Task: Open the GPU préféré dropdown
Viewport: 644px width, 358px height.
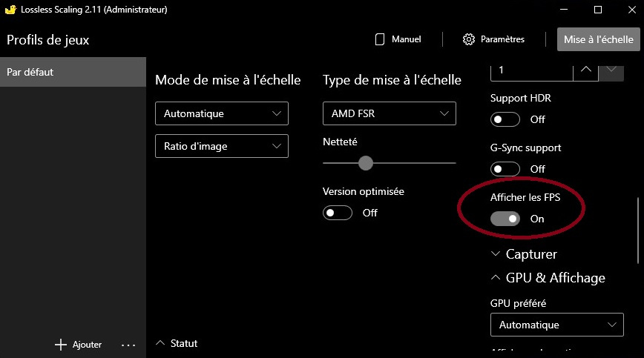Action: [x=556, y=325]
